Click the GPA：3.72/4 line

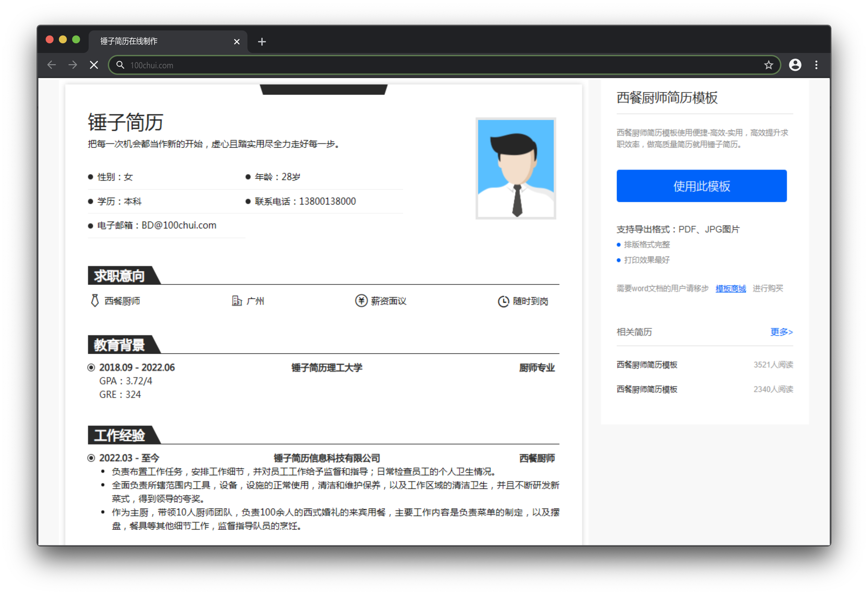pos(125,381)
